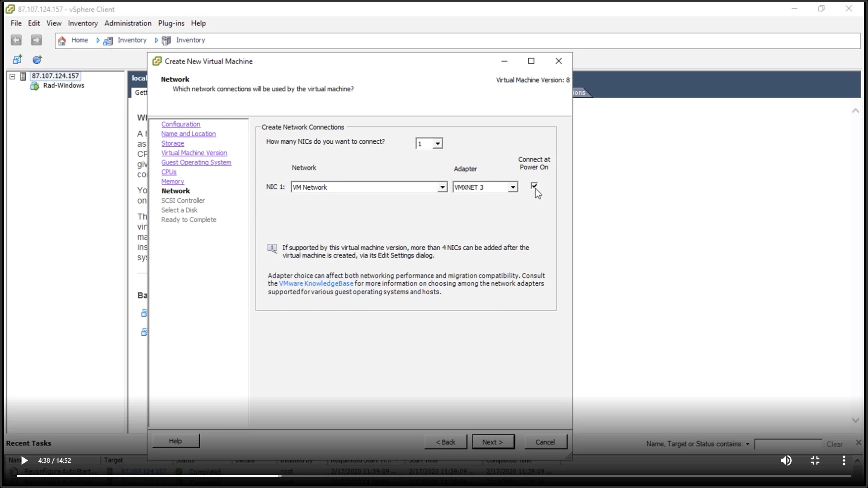The height and width of the screenshot is (488, 868).
Task: Click the Clear filter button
Action: [835, 444]
